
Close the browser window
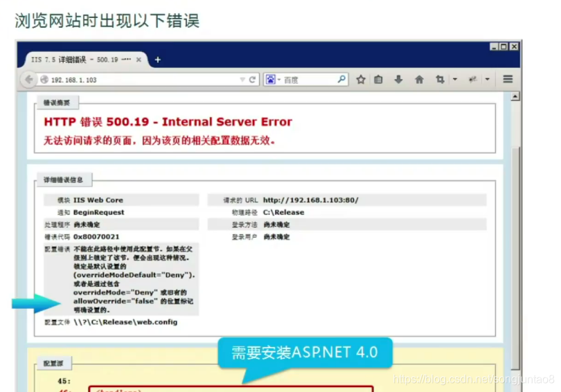pos(514,46)
